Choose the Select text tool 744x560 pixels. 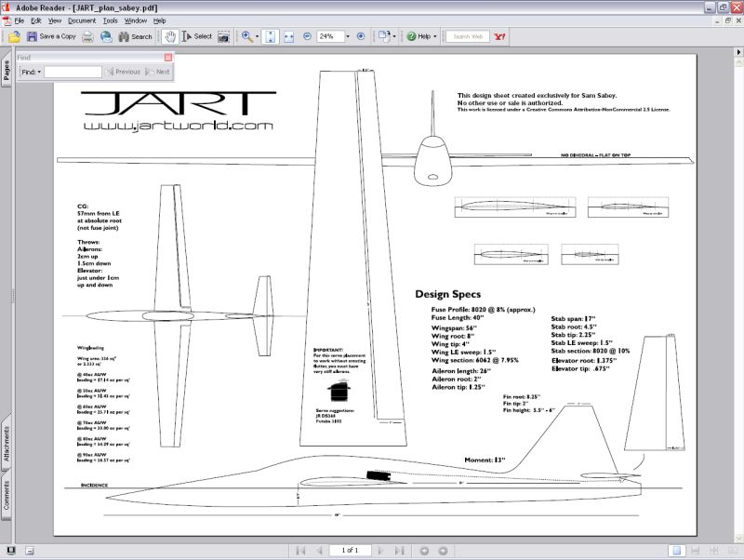[197, 36]
